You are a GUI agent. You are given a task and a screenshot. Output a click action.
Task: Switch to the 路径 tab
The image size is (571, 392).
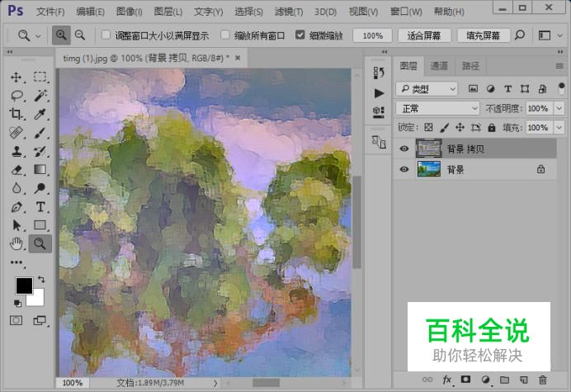pos(470,66)
